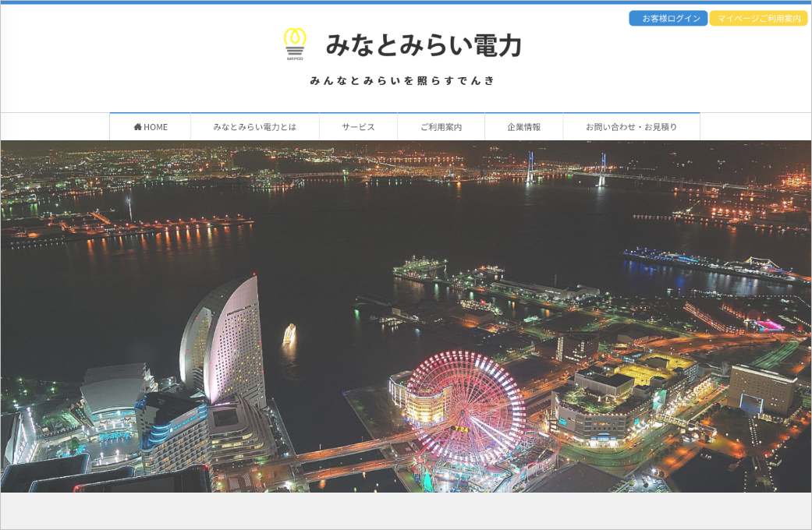This screenshot has height=530, width=812.
Task: Open the サービス menu item
Action: point(358,127)
